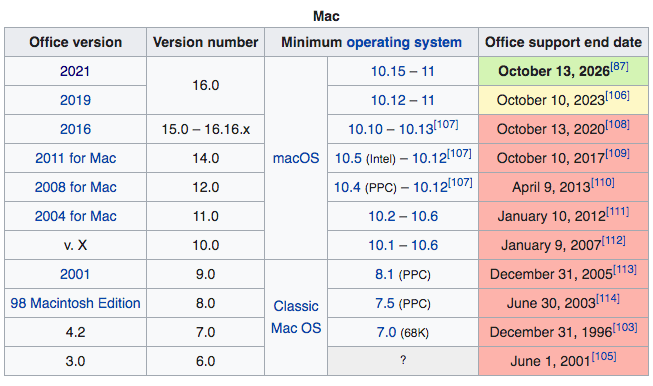653x386 pixels.
Task: Open the '10.2 – 10.6' OS link
Action: point(403,216)
